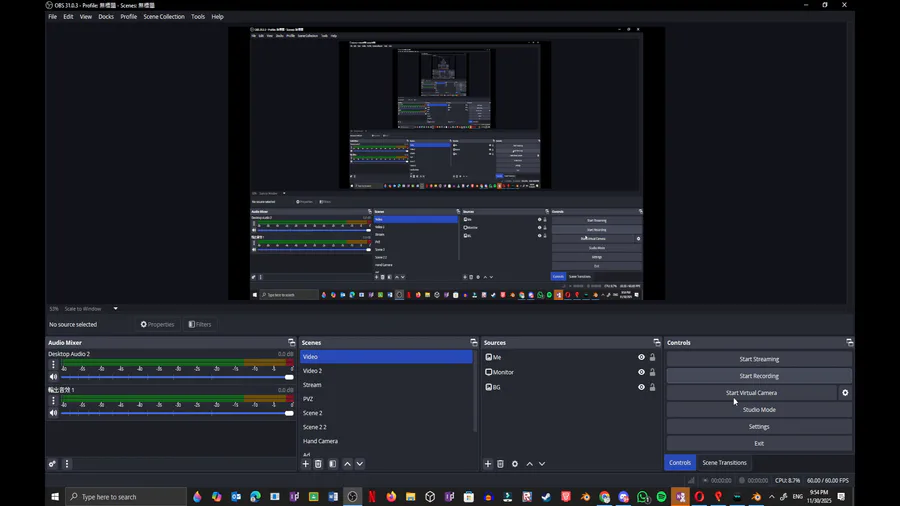Move scene down with down arrow

click(x=360, y=464)
